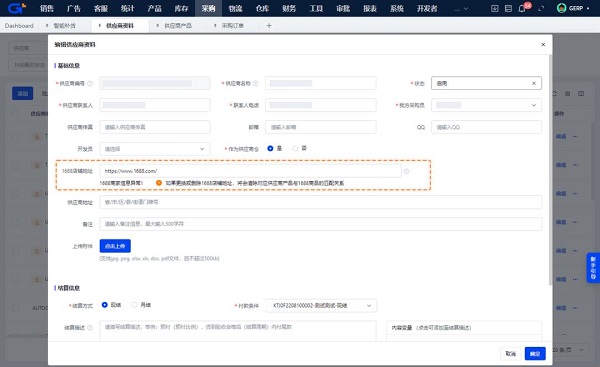This screenshot has height=367, width=600.
Task: Click the dialog's vertical scrollbar
Action: point(551,170)
